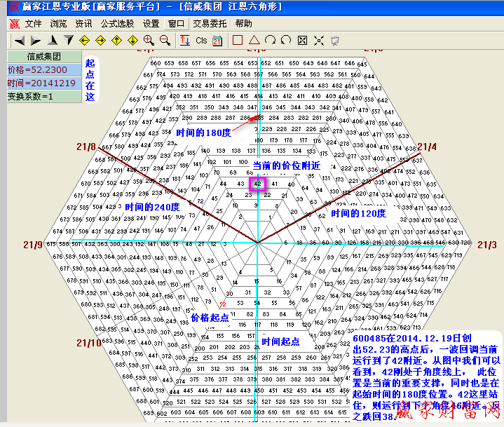Screen dimensions: 504x427
Task: Open the 文件 menu
Action: [33, 23]
